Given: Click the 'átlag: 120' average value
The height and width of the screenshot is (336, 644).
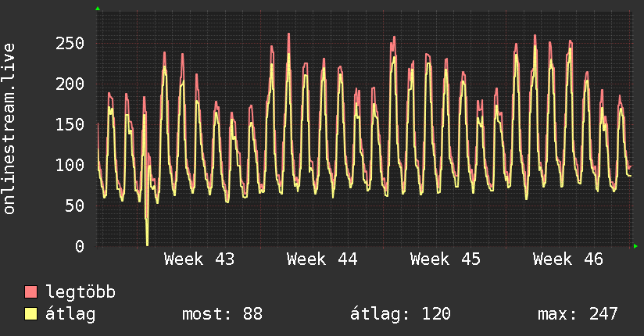Looking at the screenshot, I should point(400,314).
